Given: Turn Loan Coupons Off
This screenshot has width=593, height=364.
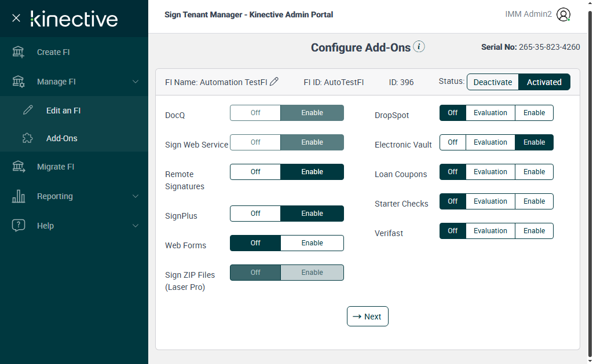Looking at the screenshot, I should point(453,172).
